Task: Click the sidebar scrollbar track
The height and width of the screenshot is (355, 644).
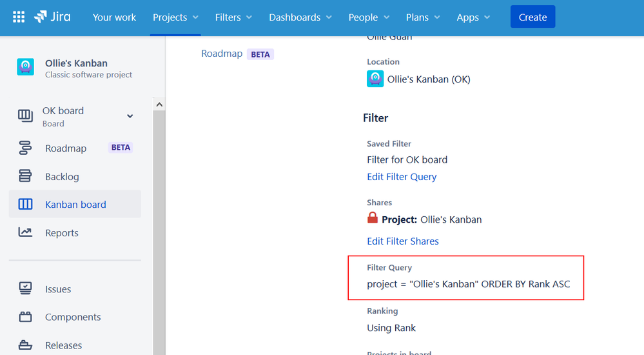Action: click(159, 232)
